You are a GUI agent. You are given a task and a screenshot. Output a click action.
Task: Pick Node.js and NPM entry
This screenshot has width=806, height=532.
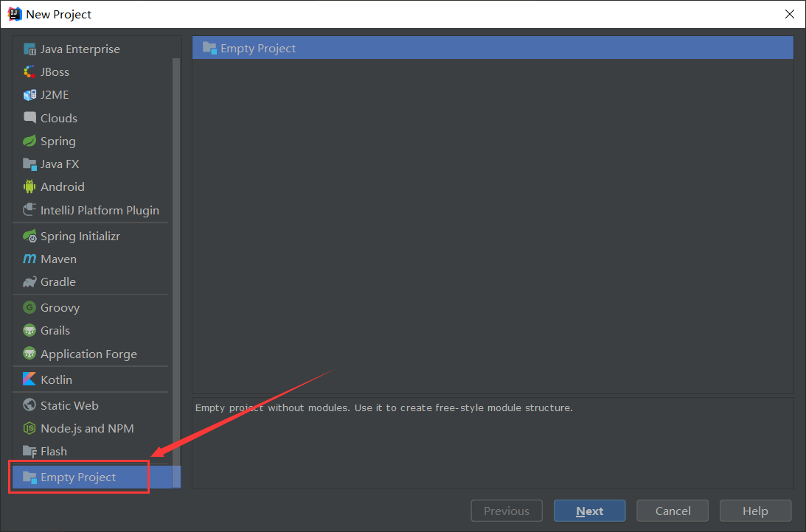point(86,429)
